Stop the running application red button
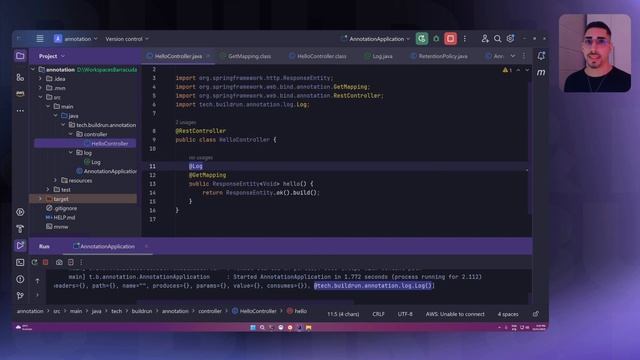 click(x=451, y=39)
